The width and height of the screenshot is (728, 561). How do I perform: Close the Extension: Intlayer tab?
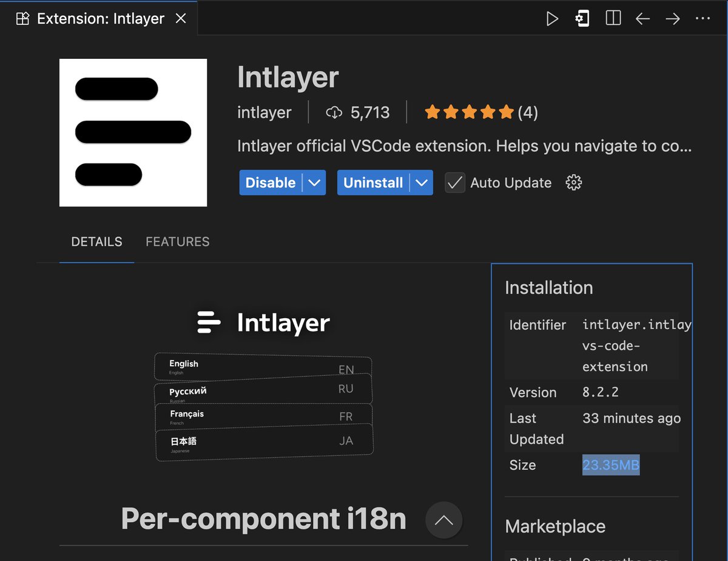pos(181,19)
